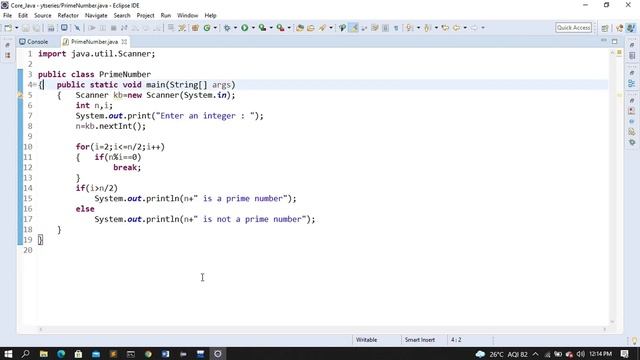
Task: Click the Open Console toolbar icon
Action: point(64,28)
